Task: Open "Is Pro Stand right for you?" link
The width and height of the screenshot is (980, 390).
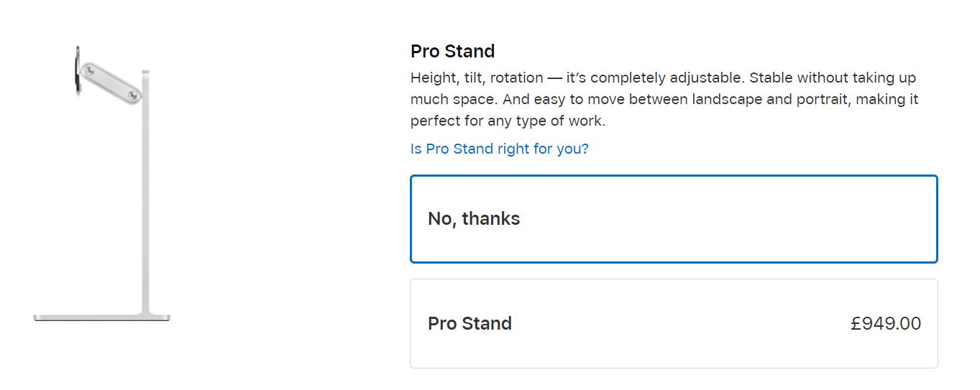Action: pos(499,149)
